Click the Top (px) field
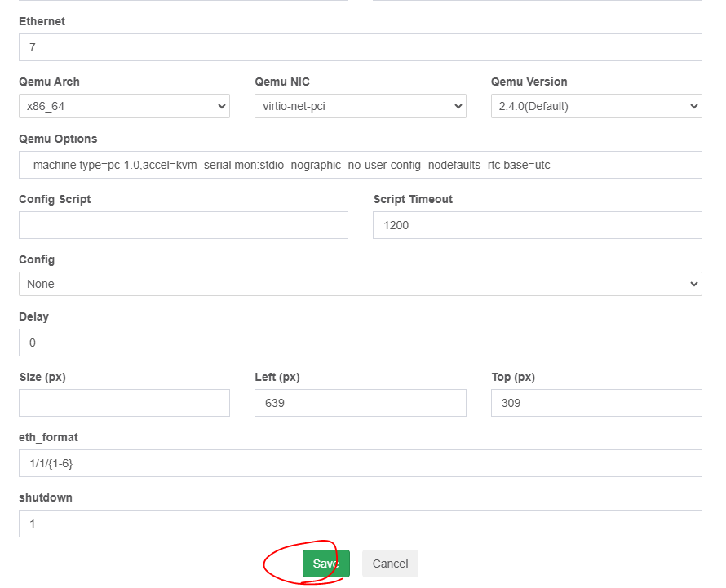This screenshot has height=588, width=726. [596, 403]
